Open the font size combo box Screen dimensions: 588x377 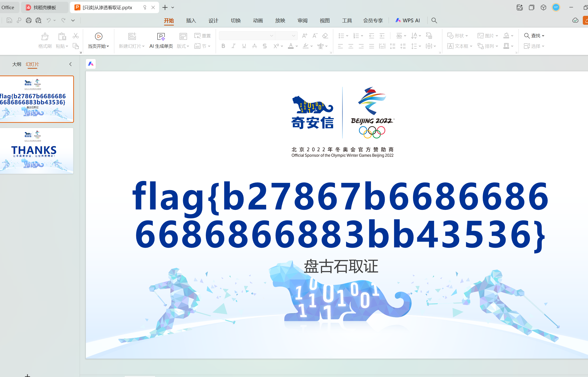tap(286, 36)
